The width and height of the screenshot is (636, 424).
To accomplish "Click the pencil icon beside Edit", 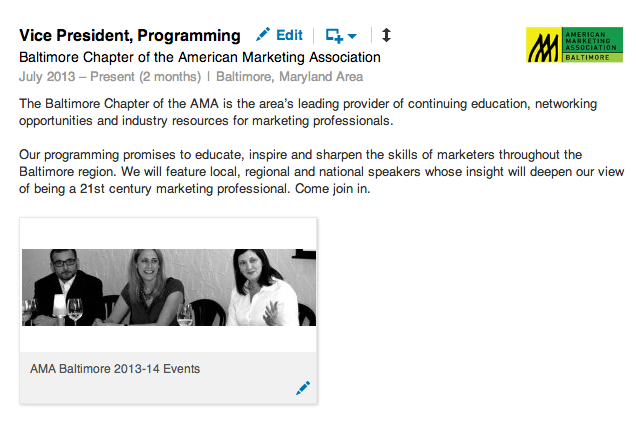I will (263, 34).
